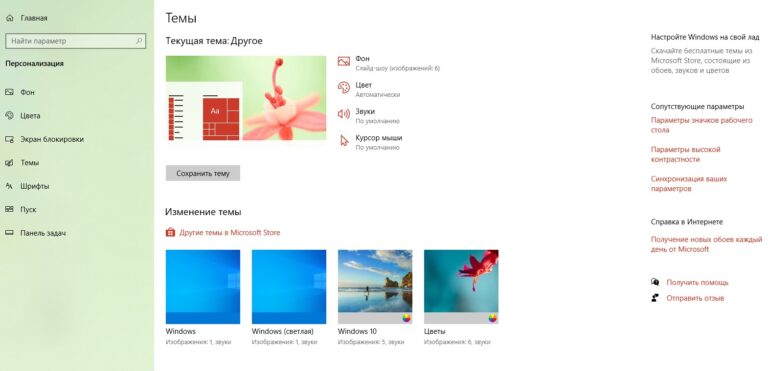The height and width of the screenshot is (371, 768).
Task: Click the Найти параметр search field
Action: tap(75, 41)
